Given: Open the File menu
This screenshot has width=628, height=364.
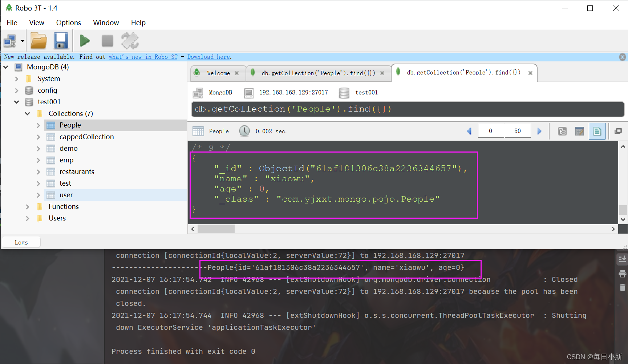Looking at the screenshot, I should (12, 23).
